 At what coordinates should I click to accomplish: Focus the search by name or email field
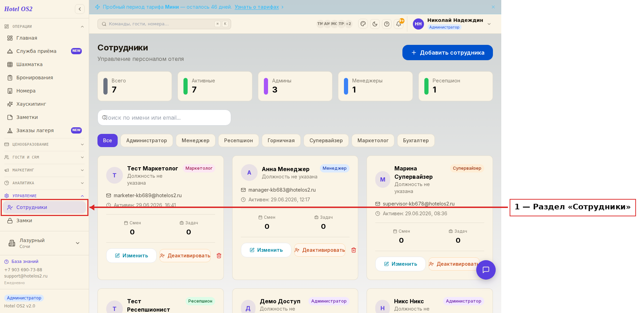coord(164,118)
